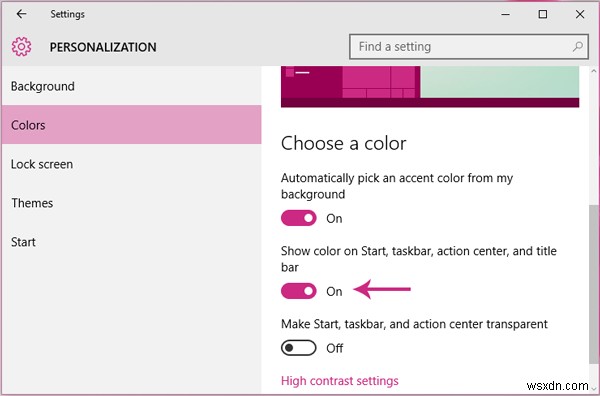Maximize the Settings window
Image resolution: width=600 pixels, height=396 pixels.
point(543,15)
